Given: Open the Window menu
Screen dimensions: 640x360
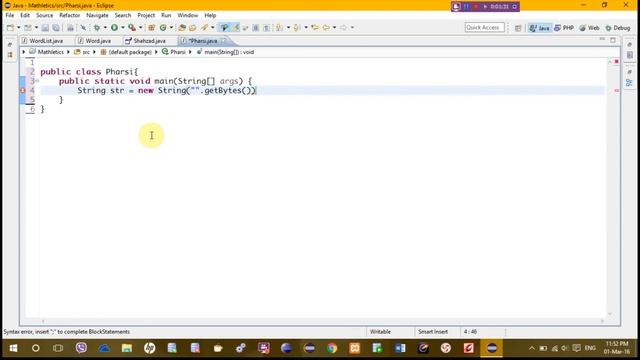Looking at the screenshot, I should (188, 15).
